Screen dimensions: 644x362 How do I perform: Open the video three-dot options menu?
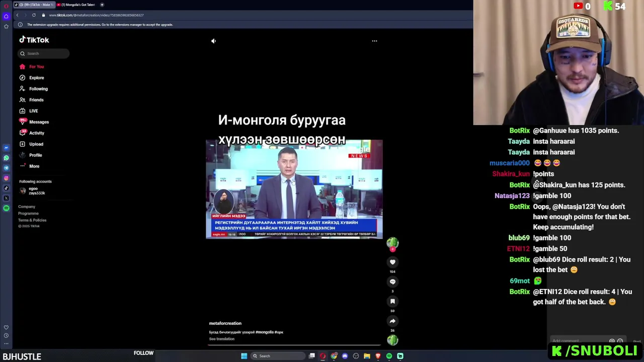pyautogui.click(x=374, y=41)
